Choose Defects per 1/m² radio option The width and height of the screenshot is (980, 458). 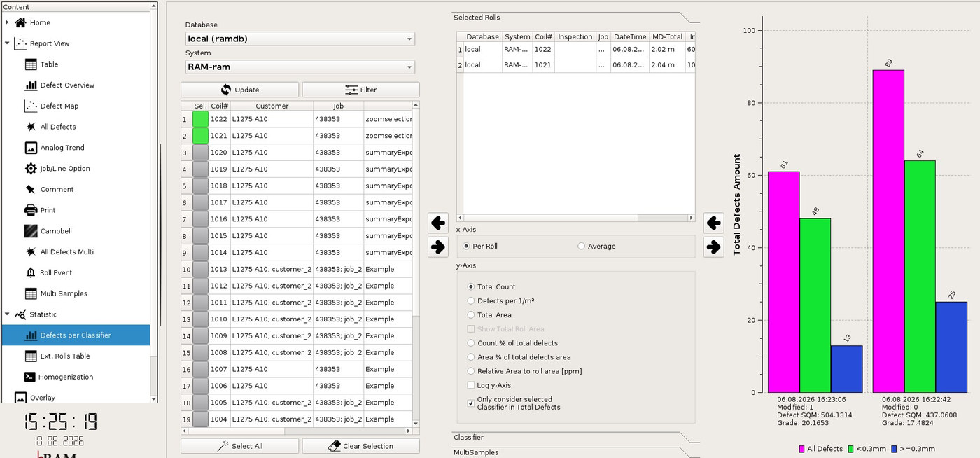471,301
